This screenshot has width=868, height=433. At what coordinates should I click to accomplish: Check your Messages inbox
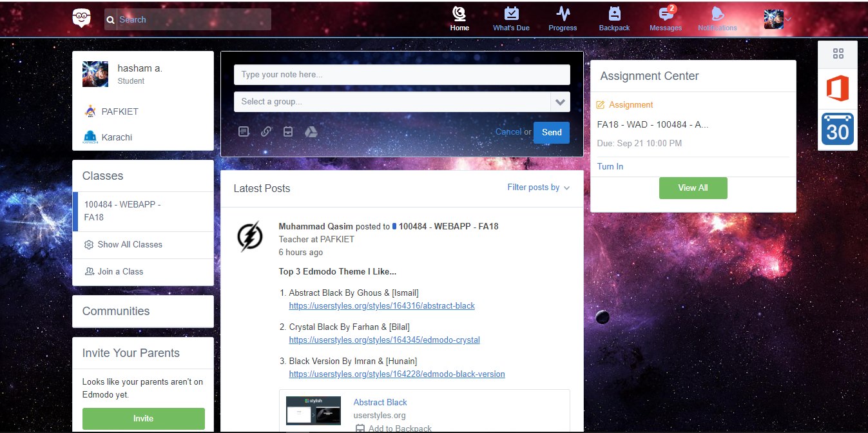[665, 18]
